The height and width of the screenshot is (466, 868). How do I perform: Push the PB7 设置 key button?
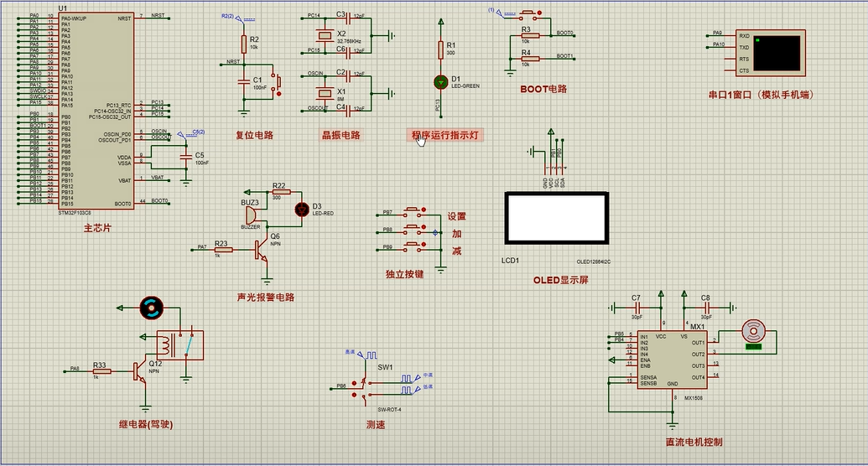(x=413, y=212)
